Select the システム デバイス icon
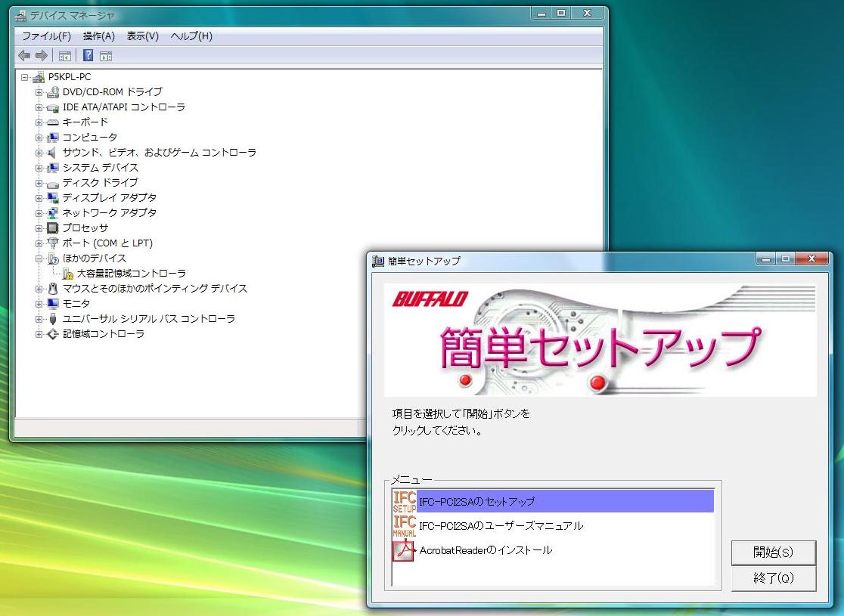 tap(53, 168)
